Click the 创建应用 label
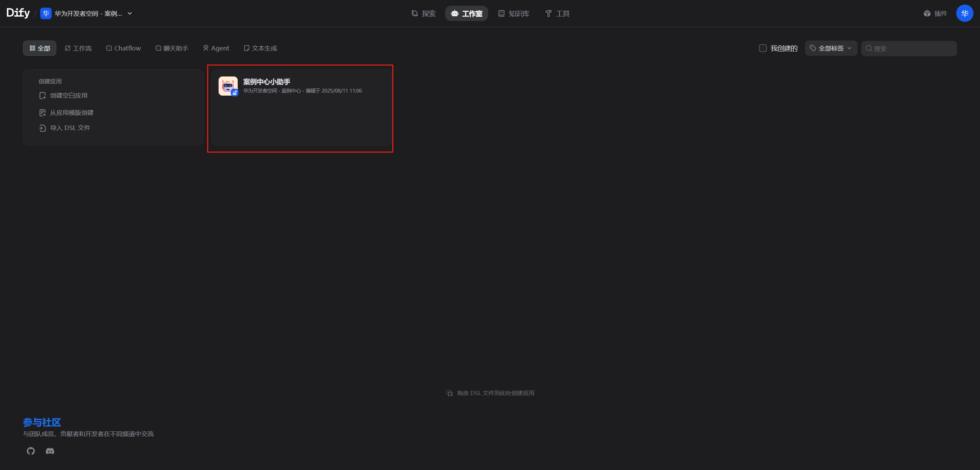 (x=50, y=81)
